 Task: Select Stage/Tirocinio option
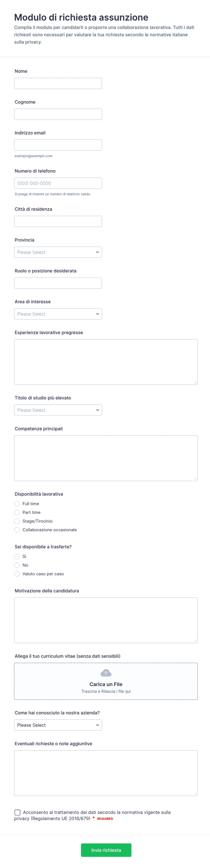[x=17, y=521]
